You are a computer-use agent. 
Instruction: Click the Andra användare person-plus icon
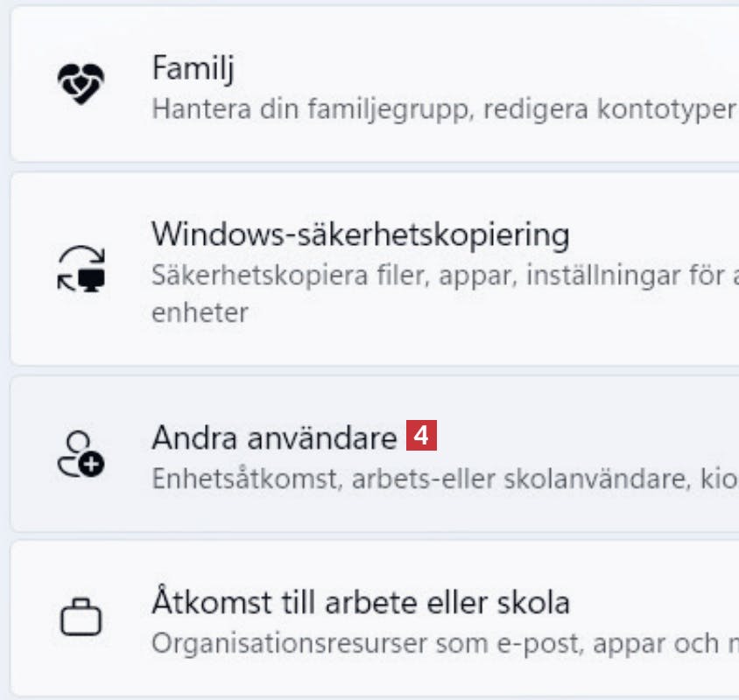[81, 453]
